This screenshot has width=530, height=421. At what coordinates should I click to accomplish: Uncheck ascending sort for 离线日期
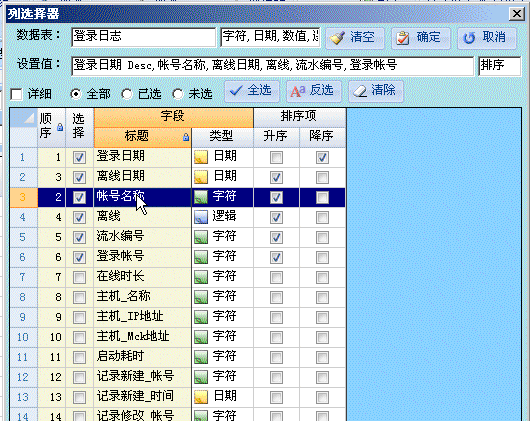tap(276, 177)
